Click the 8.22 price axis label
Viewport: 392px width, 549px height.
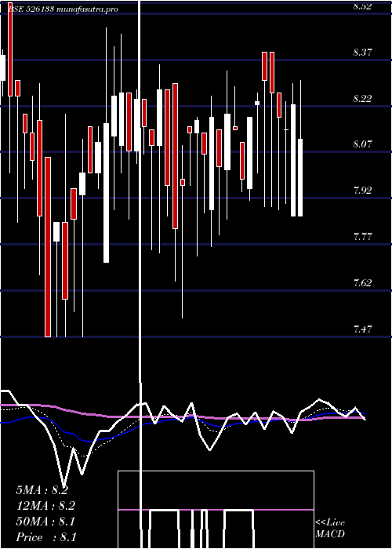click(362, 99)
